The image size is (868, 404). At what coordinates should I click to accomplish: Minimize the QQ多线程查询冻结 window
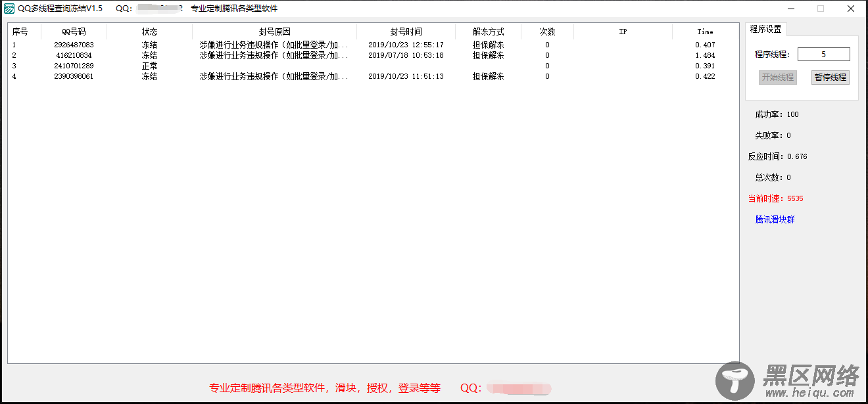point(790,9)
